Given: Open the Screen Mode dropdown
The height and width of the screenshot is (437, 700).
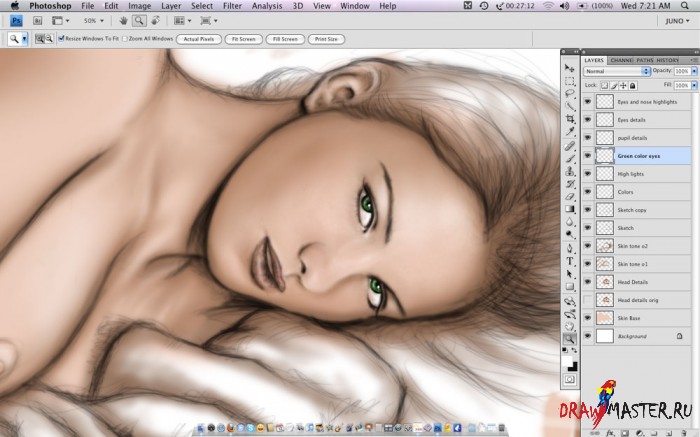Looking at the screenshot, I should [209, 21].
